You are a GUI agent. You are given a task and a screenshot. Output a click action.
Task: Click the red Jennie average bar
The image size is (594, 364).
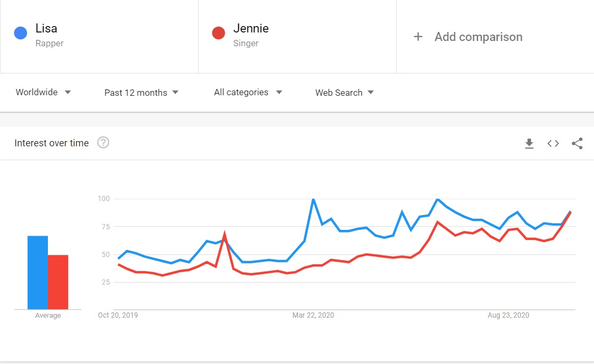58,282
